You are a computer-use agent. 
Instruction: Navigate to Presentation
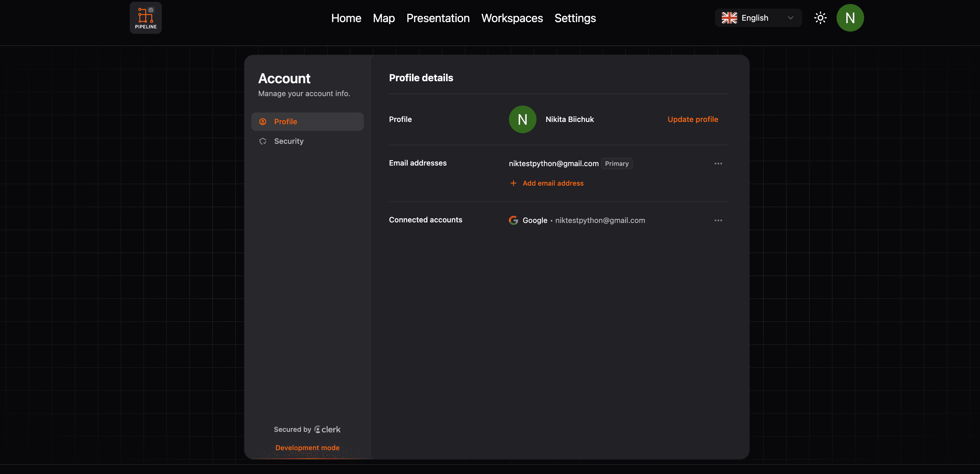[x=438, y=18]
